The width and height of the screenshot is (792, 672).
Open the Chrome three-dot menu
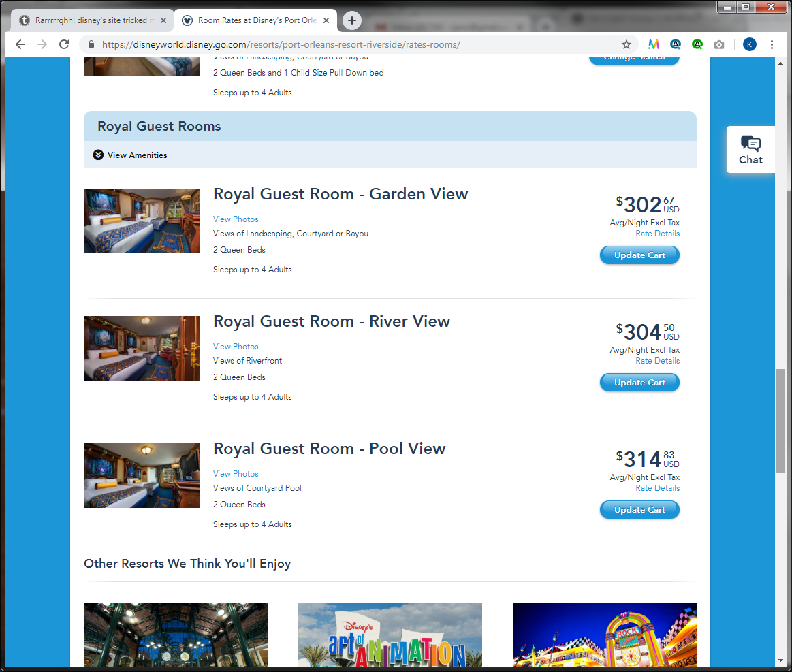pyautogui.click(x=772, y=44)
